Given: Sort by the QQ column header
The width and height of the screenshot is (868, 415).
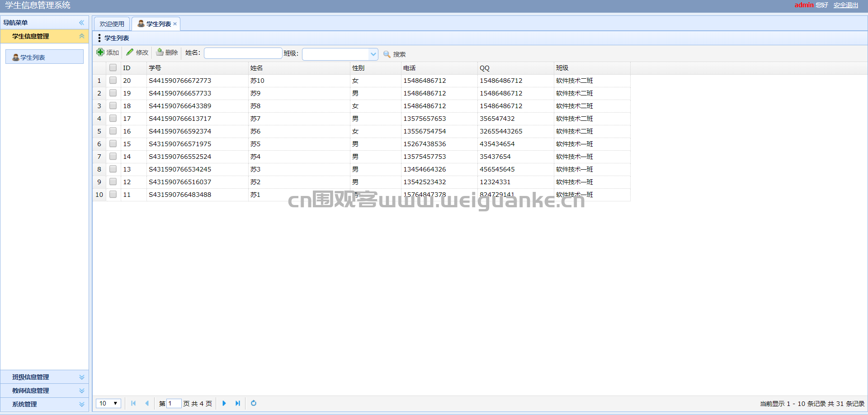Looking at the screenshot, I should click(x=515, y=68).
